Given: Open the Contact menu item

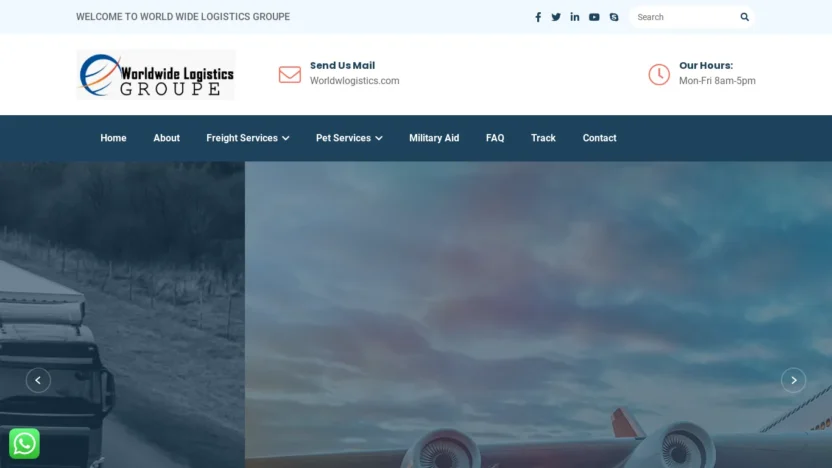Looking at the screenshot, I should 600,138.
